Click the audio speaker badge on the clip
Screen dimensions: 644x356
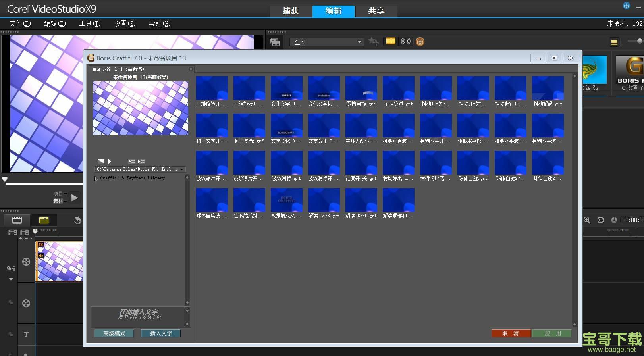[x=41, y=256]
